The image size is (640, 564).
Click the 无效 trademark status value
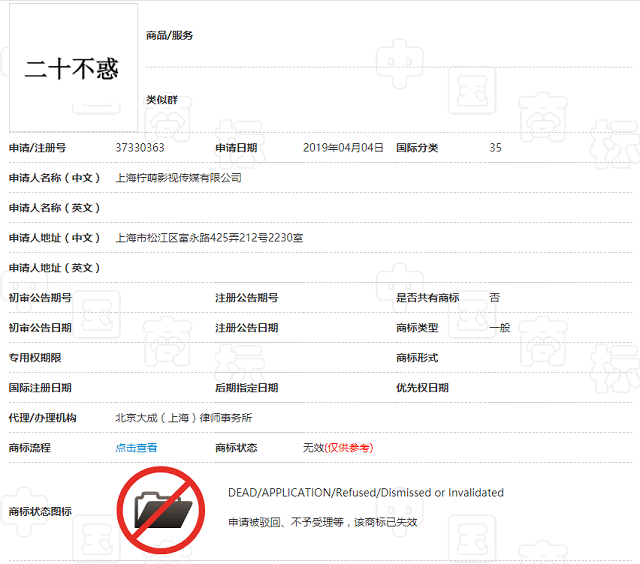(313, 448)
